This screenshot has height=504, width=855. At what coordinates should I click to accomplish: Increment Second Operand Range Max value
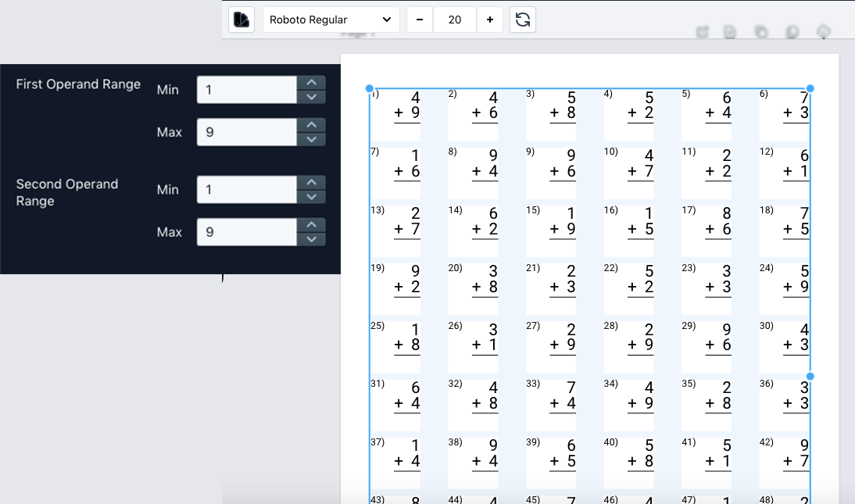click(311, 225)
